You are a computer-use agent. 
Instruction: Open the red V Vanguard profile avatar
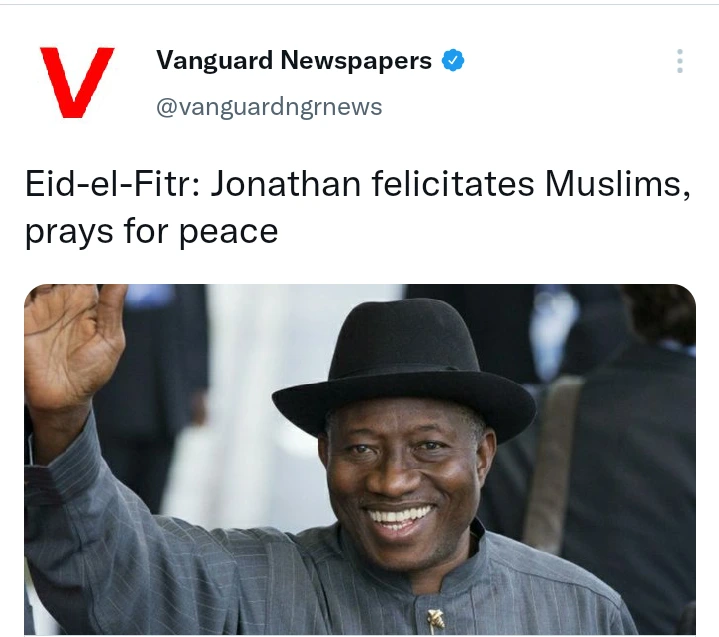tap(77, 83)
